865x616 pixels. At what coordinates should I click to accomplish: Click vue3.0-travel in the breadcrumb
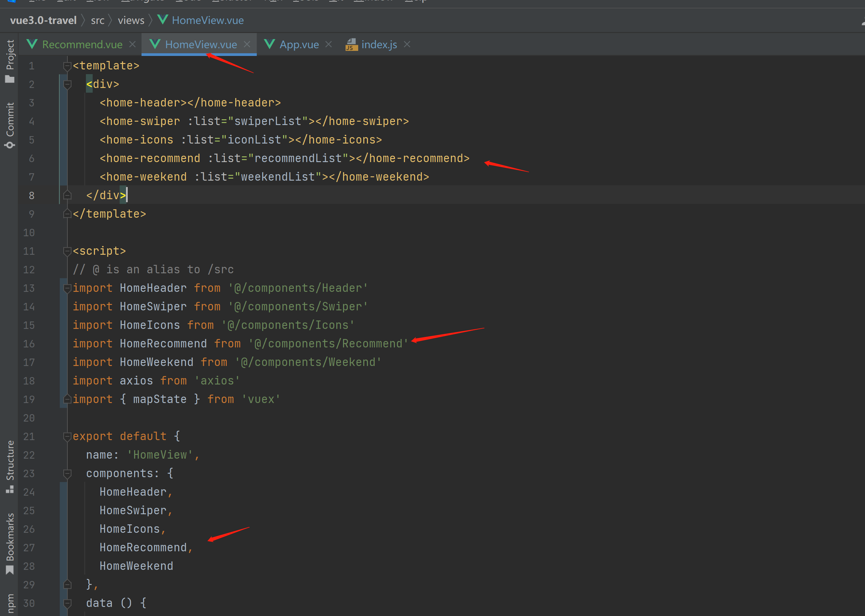pos(43,20)
